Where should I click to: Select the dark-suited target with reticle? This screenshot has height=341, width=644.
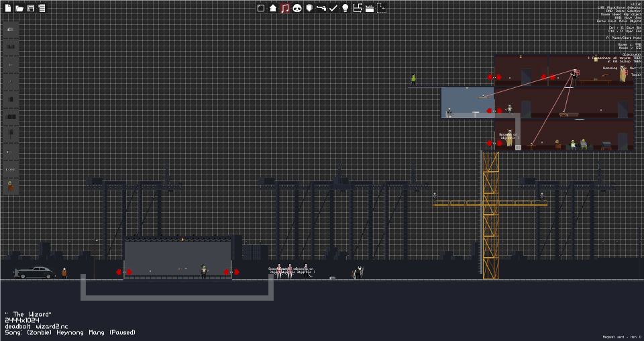point(575,77)
